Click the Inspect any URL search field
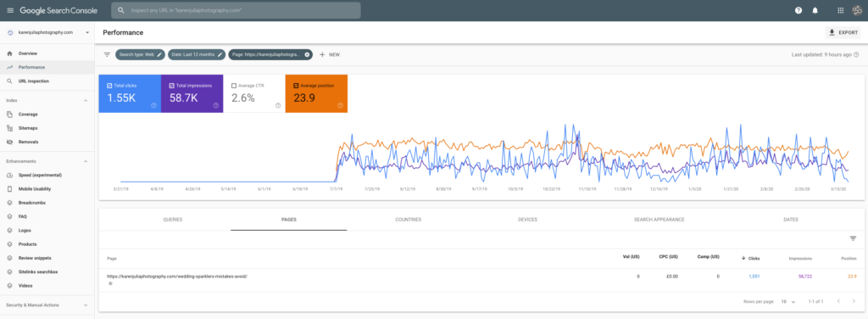This screenshot has height=319, width=868. [x=236, y=10]
